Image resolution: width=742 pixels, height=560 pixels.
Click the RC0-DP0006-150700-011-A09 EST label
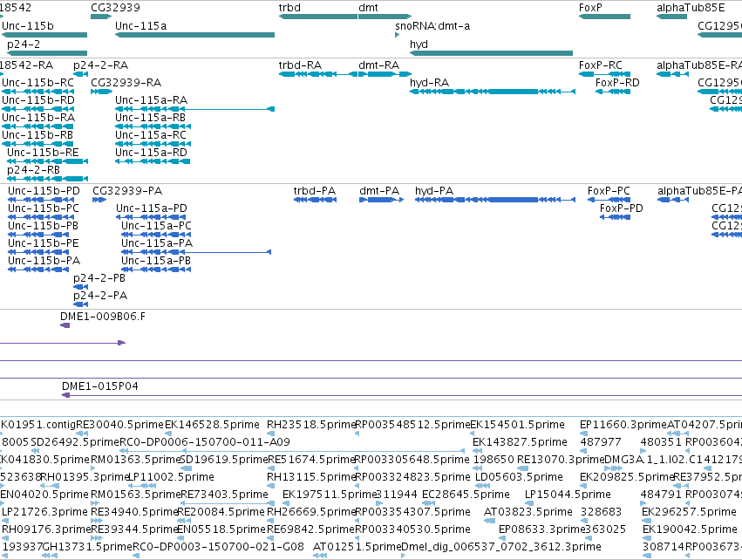click(204, 442)
